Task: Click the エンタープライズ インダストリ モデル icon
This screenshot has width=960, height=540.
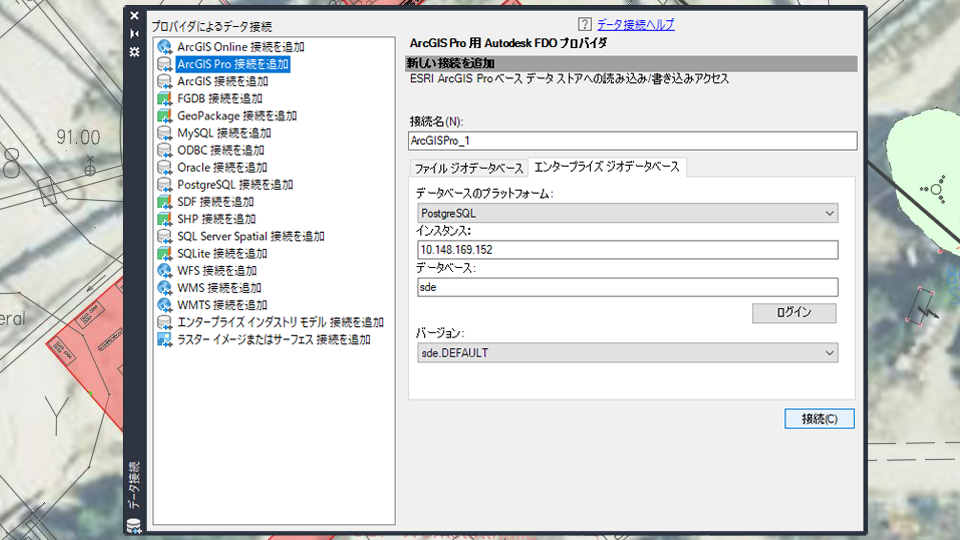Action: tap(164, 322)
